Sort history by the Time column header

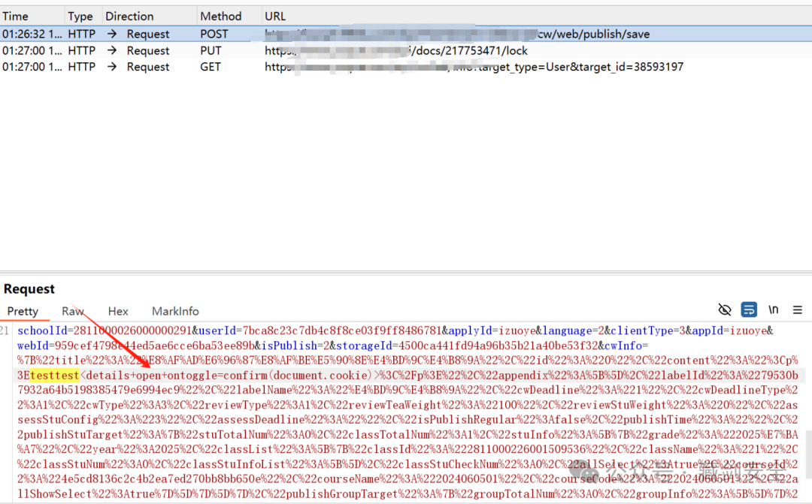[15, 16]
